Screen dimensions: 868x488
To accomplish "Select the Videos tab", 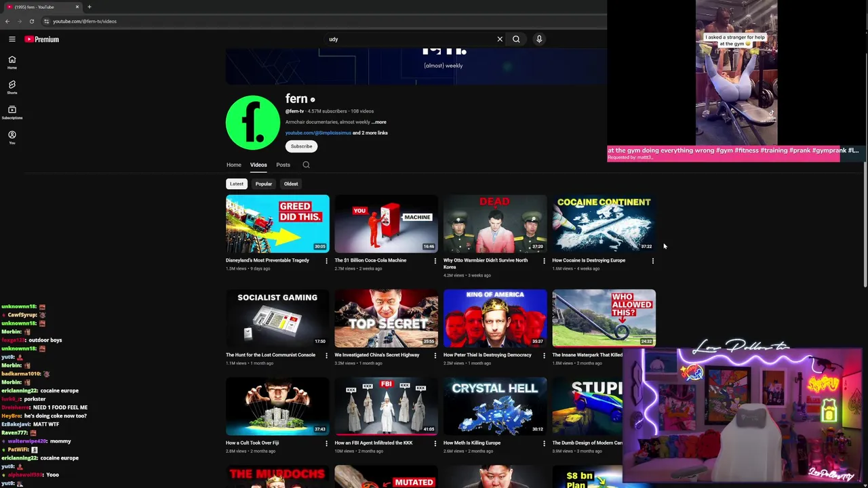I will pyautogui.click(x=258, y=165).
